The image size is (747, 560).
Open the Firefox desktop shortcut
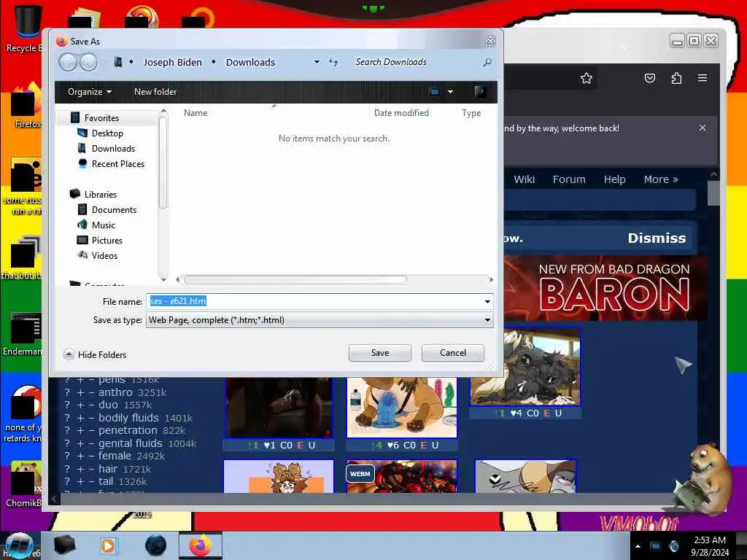point(24,106)
